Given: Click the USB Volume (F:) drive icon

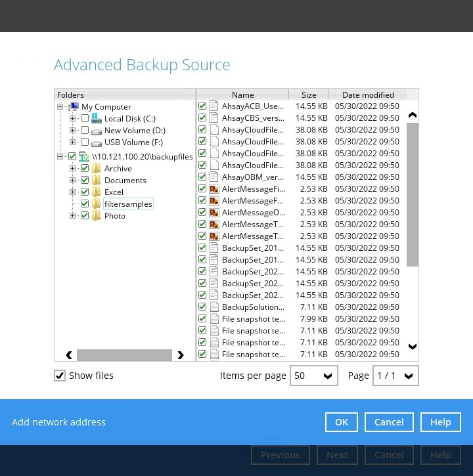Looking at the screenshot, I should coord(97,143).
